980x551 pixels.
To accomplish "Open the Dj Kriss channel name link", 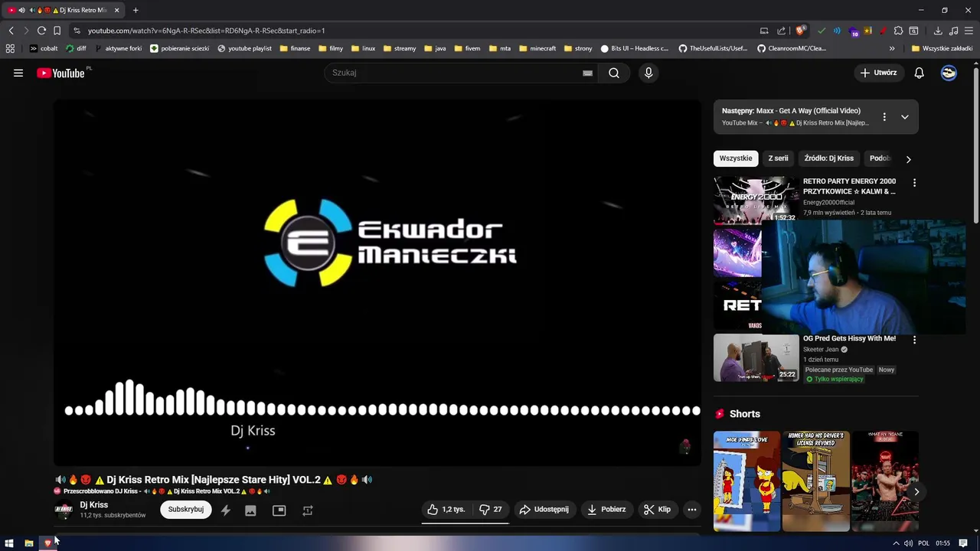I will tap(94, 505).
